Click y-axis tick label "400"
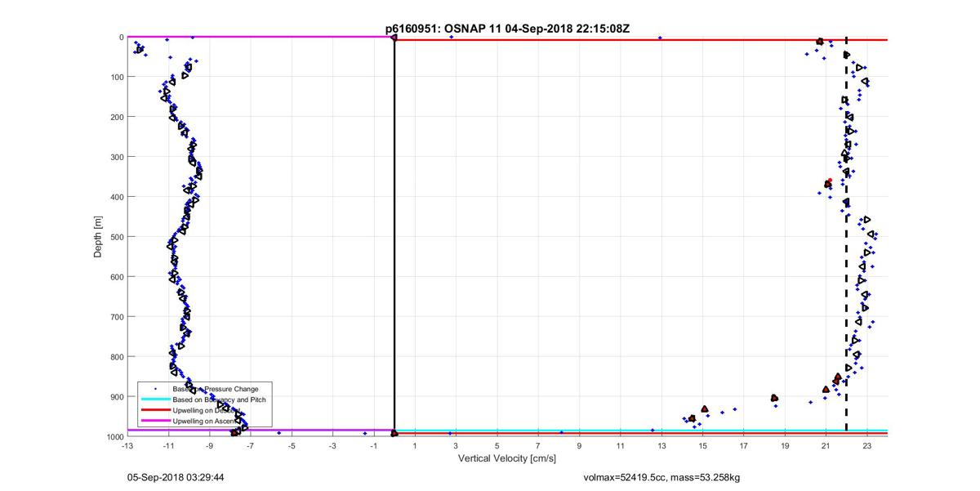 [116, 197]
